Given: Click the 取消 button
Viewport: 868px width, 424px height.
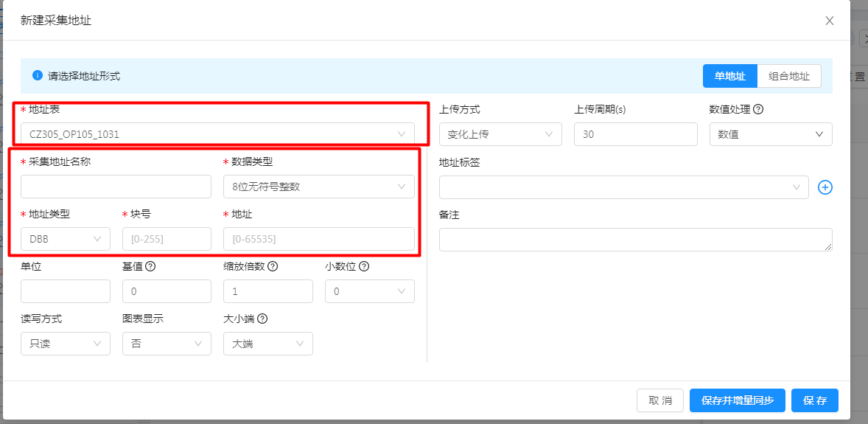Looking at the screenshot, I should [x=660, y=400].
